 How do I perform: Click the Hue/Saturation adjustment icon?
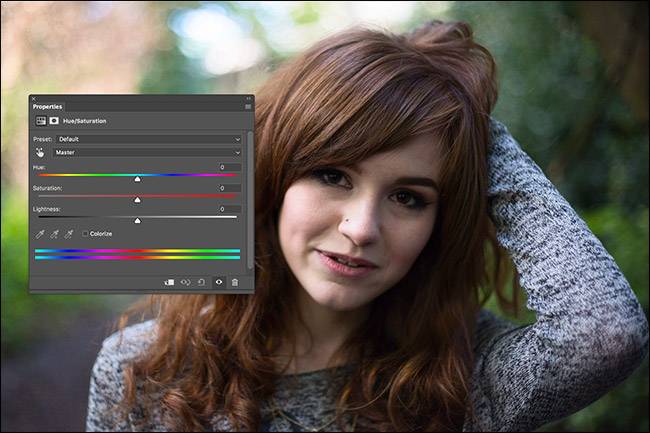(x=41, y=121)
